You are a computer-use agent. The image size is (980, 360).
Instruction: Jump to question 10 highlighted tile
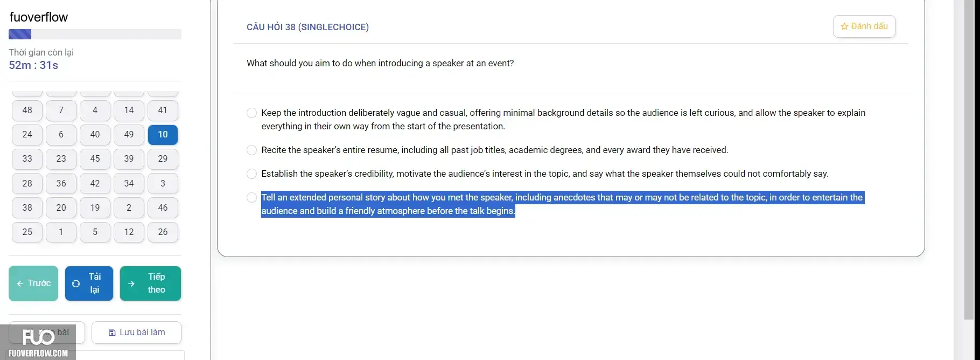point(163,135)
